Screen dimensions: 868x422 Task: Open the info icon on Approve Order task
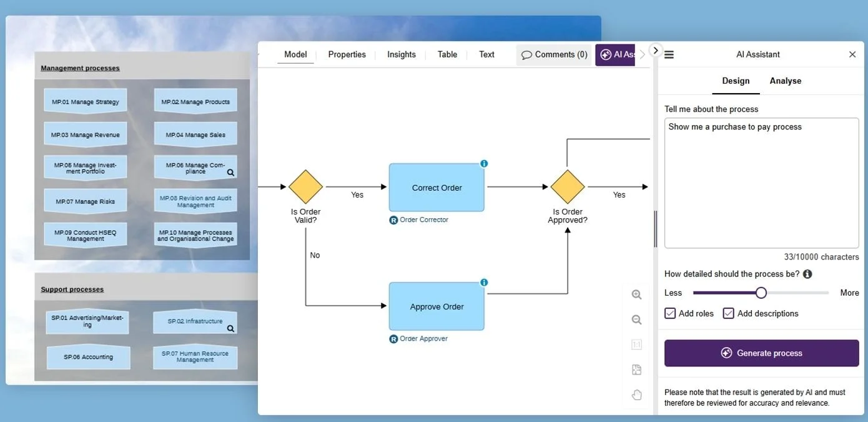point(484,282)
